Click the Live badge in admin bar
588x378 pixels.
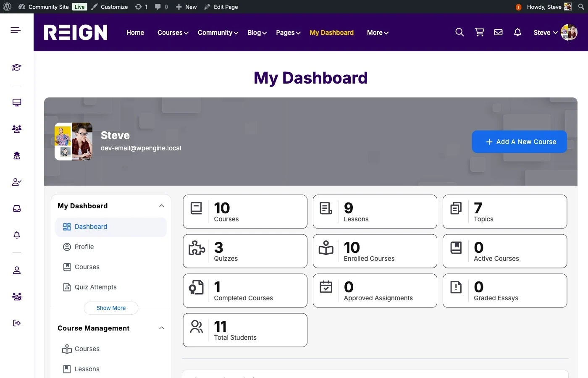80,7
